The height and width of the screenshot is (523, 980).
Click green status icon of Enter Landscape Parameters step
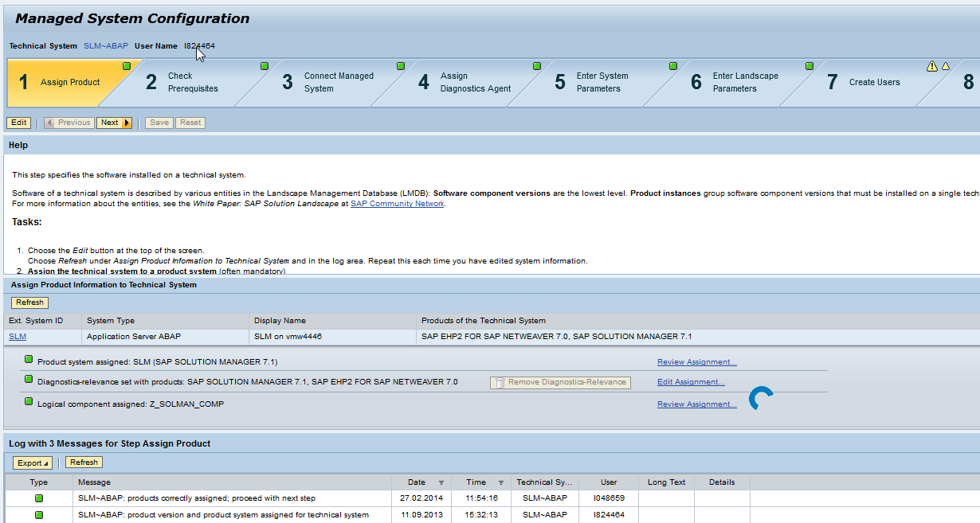click(x=809, y=66)
